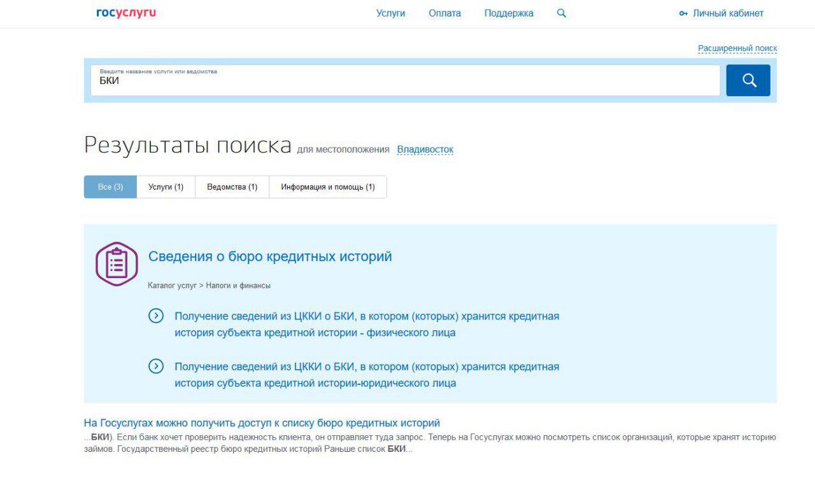Switch to the Ведомства (1) tab
This screenshot has height=504, width=815.
point(232,187)
